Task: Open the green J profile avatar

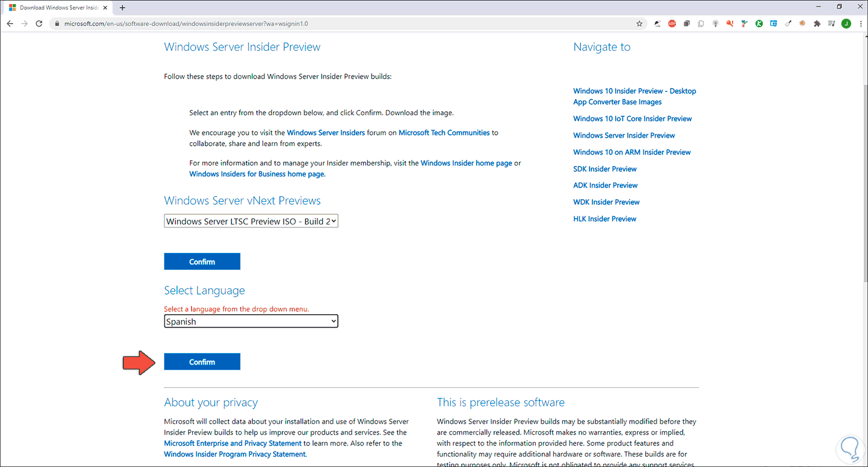Action: tap(846, 24)
